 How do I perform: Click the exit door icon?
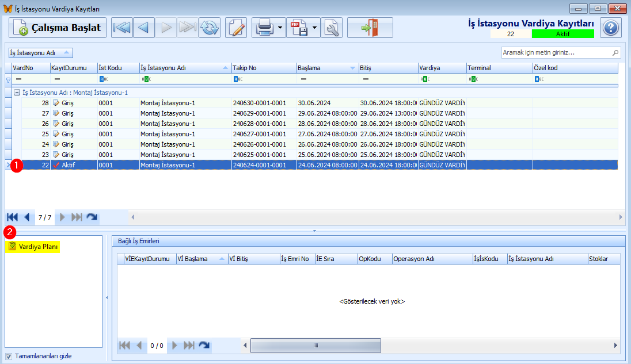coord(370,28)
